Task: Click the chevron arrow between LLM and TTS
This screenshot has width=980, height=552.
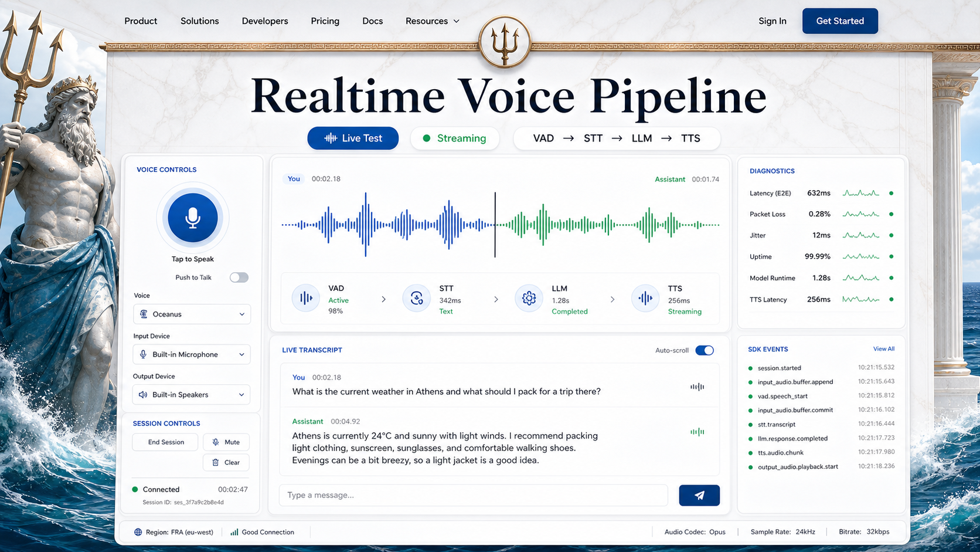Action: (612, 299)
